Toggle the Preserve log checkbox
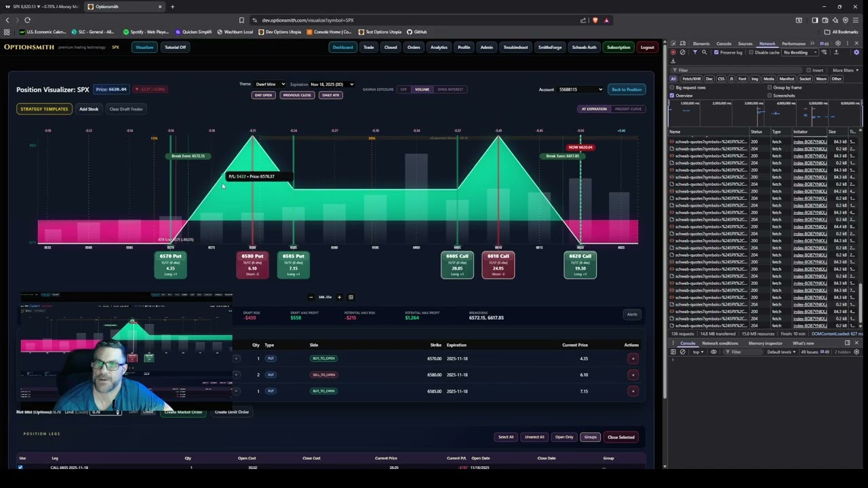Viewport: 868px width, 488px height. [x=716, y=52]
